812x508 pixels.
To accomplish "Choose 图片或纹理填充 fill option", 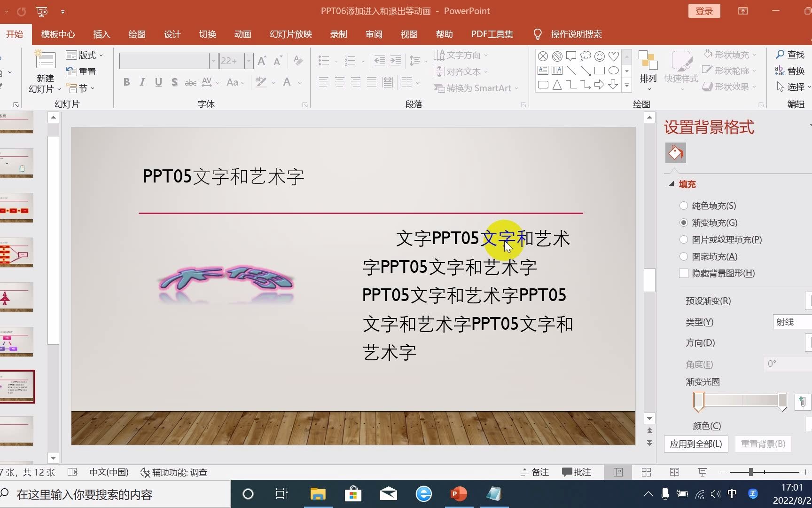I will click(x=683, y=239).
